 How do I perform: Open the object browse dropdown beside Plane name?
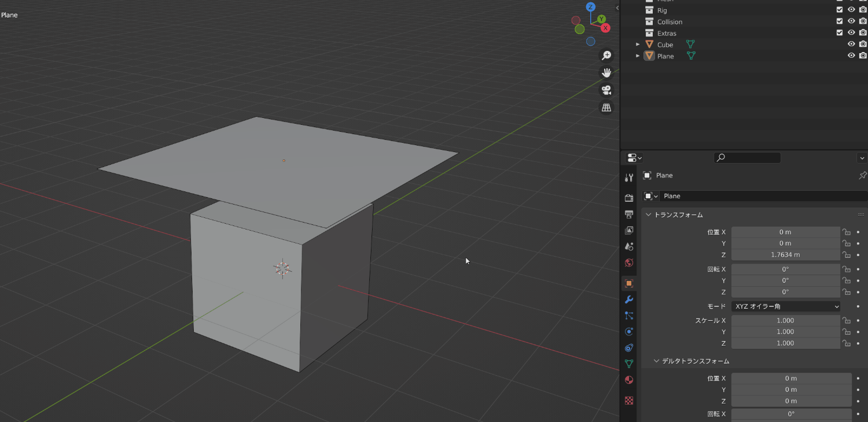click(650, 196)
